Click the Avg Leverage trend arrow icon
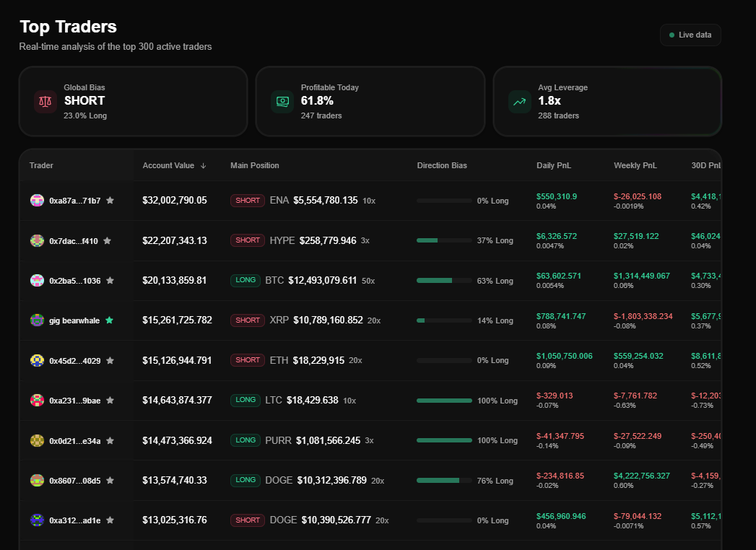 (519, 101)
